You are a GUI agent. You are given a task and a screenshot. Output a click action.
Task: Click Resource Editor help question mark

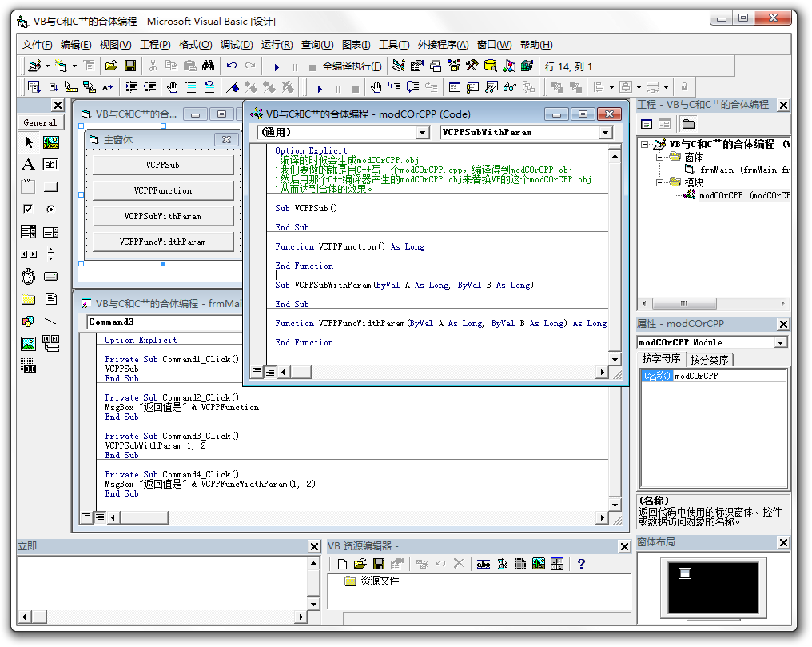581,564
